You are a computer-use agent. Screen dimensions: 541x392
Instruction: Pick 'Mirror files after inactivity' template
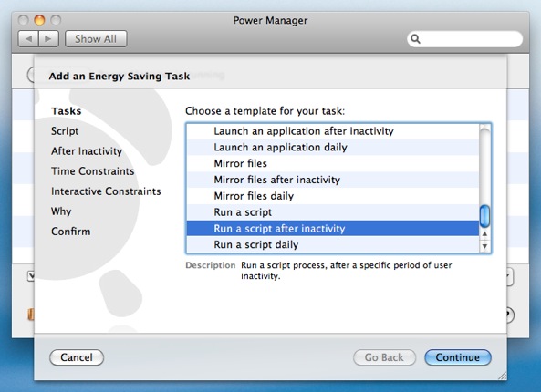point(333,180)
